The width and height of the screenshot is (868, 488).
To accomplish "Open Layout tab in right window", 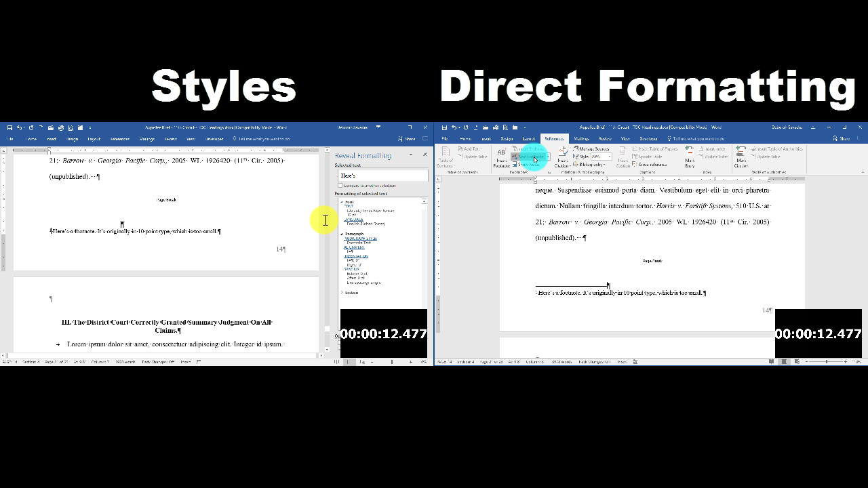I will tap(528, 138).
